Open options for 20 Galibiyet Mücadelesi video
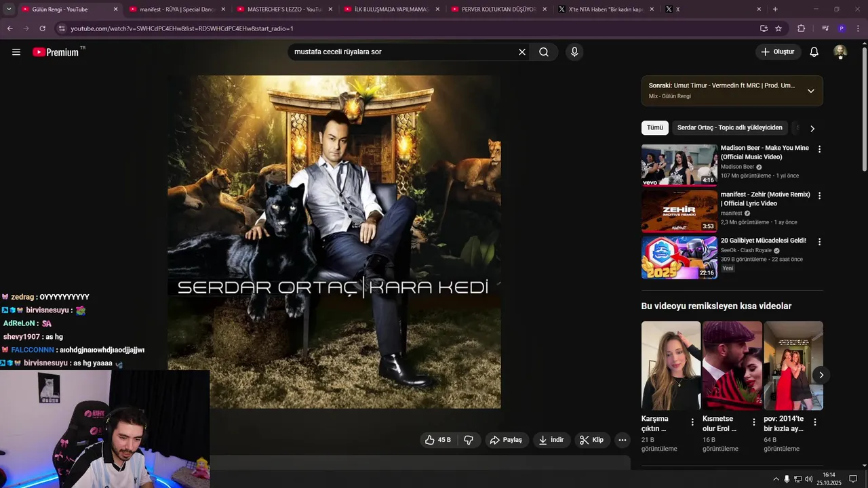Viewport: 868px width, 488px height. click(x=819, y=242)
